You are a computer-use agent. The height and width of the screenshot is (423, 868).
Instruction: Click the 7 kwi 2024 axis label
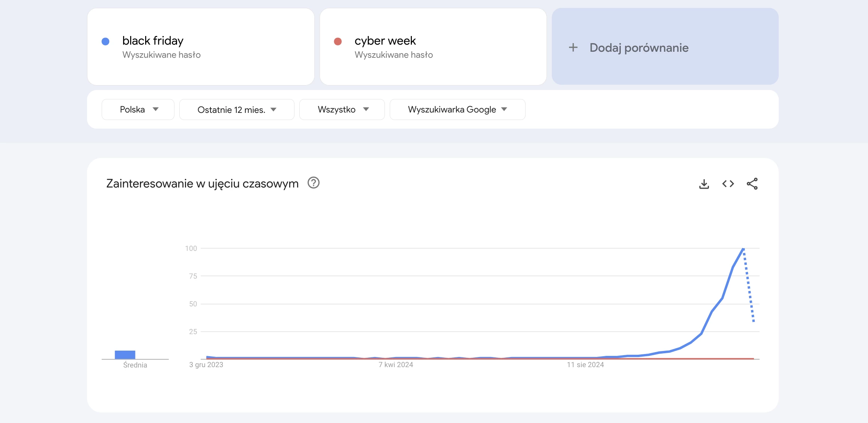click(x=396, y=364)
